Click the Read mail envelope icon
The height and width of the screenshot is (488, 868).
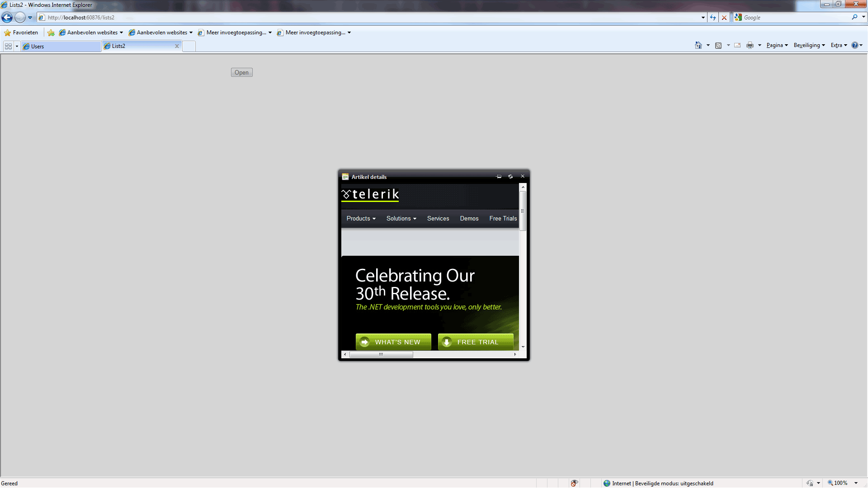coord(737,45)
